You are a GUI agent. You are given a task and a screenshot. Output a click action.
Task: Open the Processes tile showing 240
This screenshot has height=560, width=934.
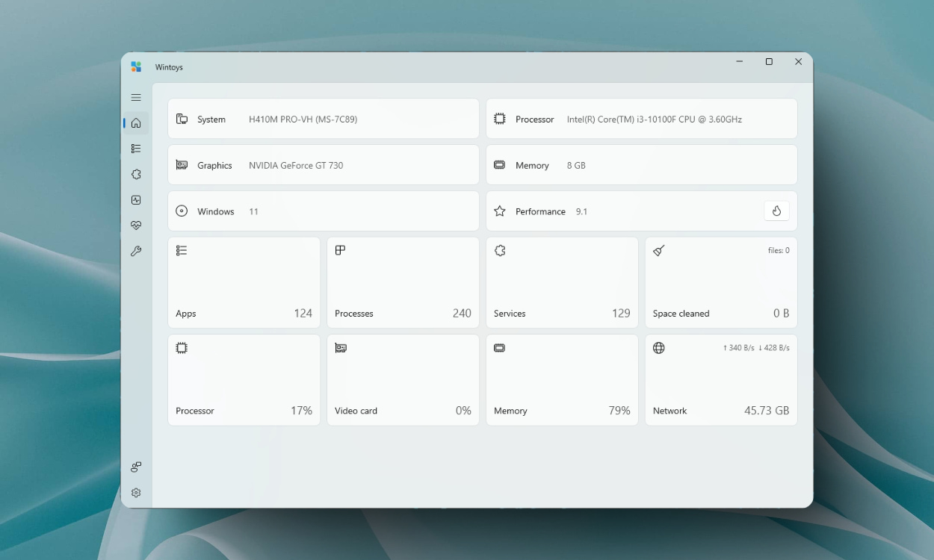click(403, 283)
